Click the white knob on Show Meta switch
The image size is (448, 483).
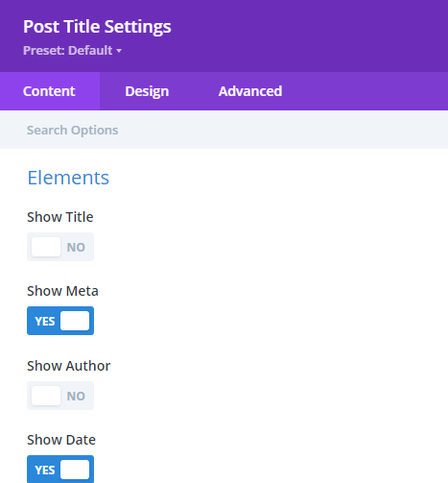[75, 321]
